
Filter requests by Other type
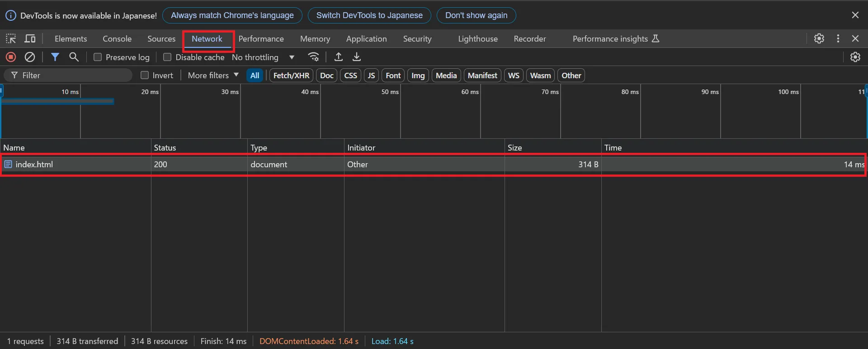pos(571,75)
